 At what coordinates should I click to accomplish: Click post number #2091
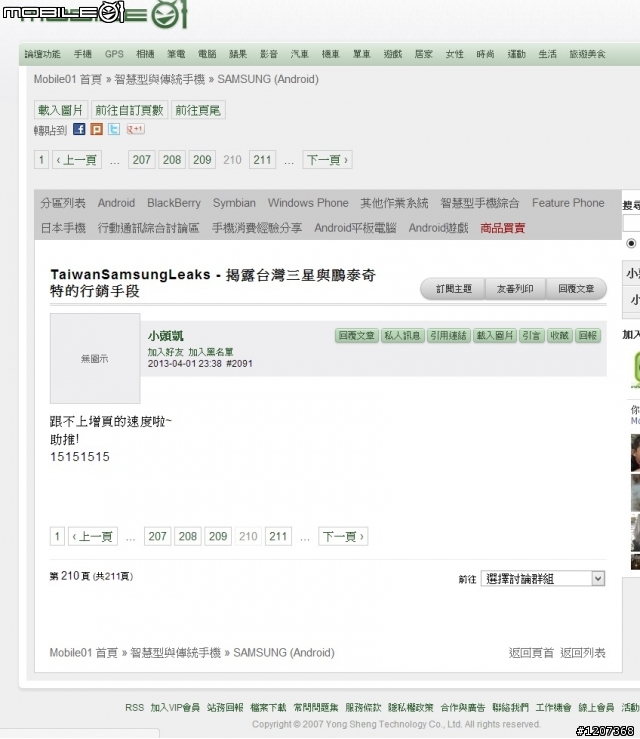tap(239, 363)
